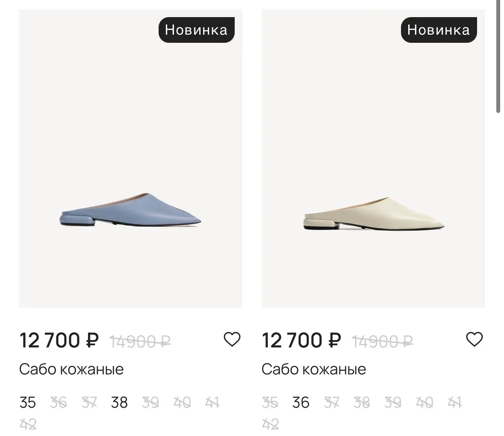Select size 36 for beige mules
Screen dimensions: 504x436
301,403
